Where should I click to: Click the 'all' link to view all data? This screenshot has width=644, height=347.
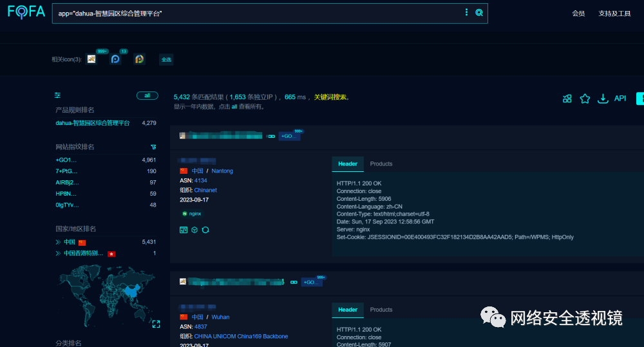coord(234,107)
